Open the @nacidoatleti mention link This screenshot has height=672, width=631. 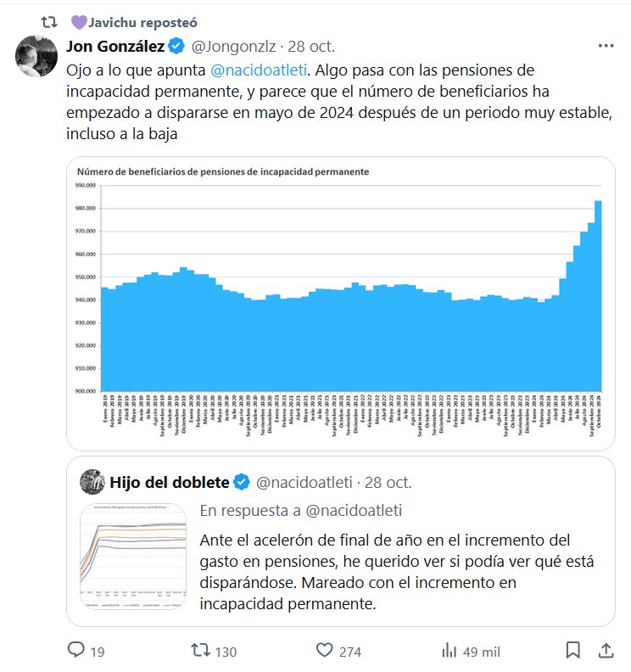tap(260, 70)
